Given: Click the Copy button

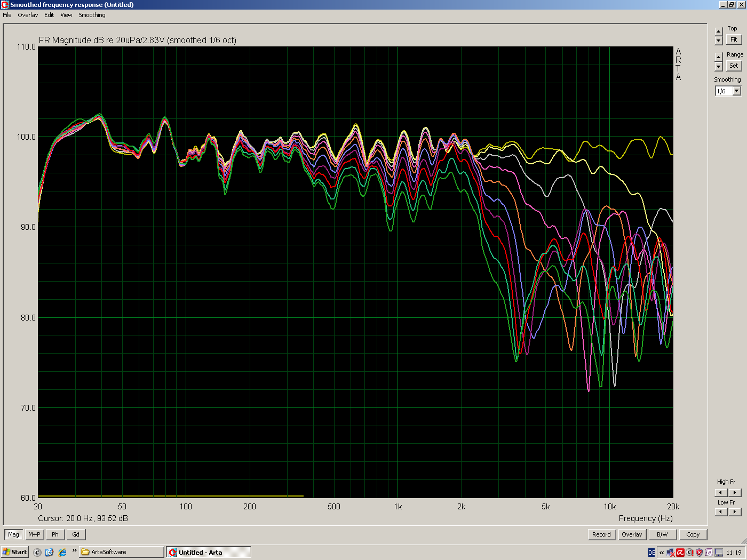Looking at the screenshot, I should 693,534.
